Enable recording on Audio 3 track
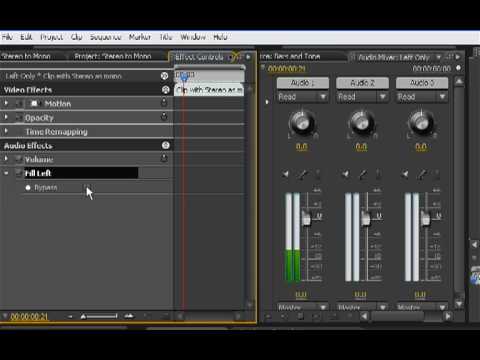480x360 pixels. (437, 174)
